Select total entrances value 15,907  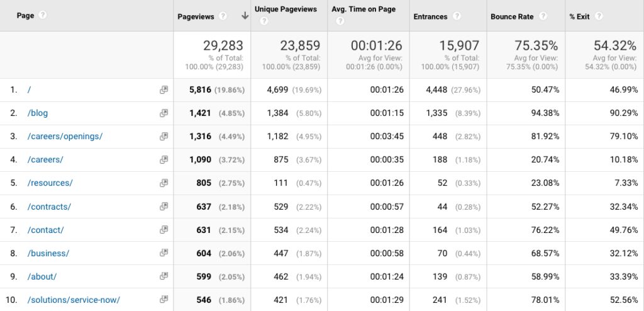click(x=459, y=45)
